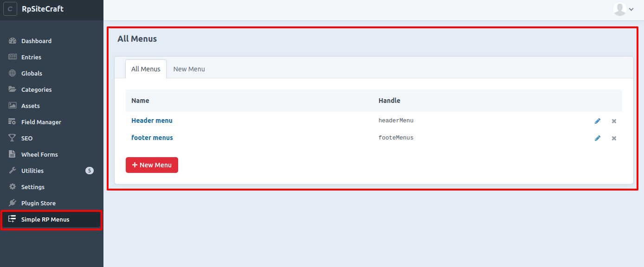Click the SEO trophy icon

coord(13,138)
